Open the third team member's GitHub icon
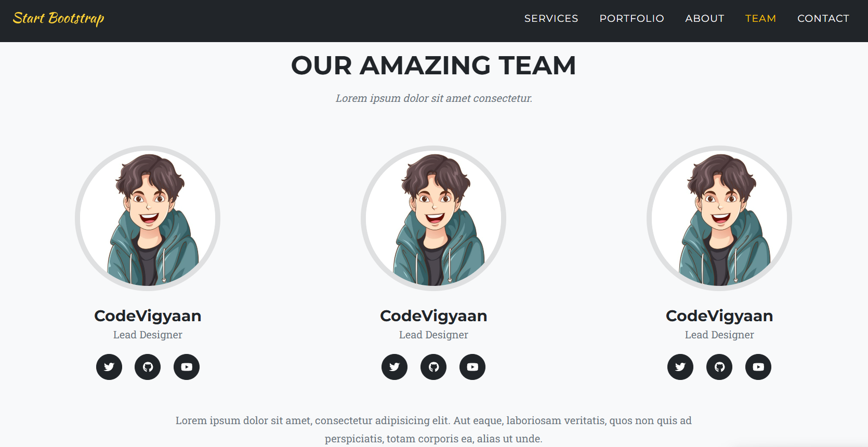Image resolution: width=868 pixels, height=447 pixels. [719, 367]
